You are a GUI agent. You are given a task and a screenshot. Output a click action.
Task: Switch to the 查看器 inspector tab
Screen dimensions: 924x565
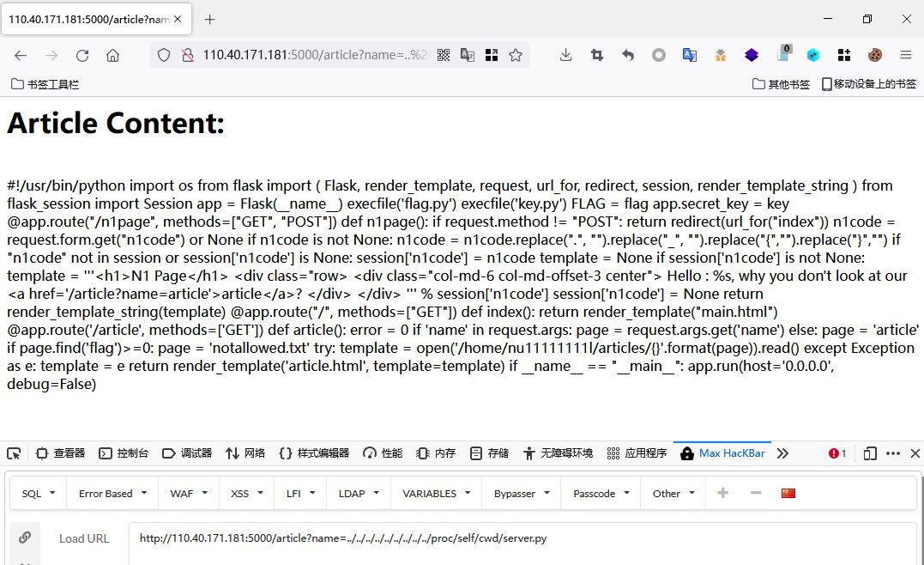point(61,453)
